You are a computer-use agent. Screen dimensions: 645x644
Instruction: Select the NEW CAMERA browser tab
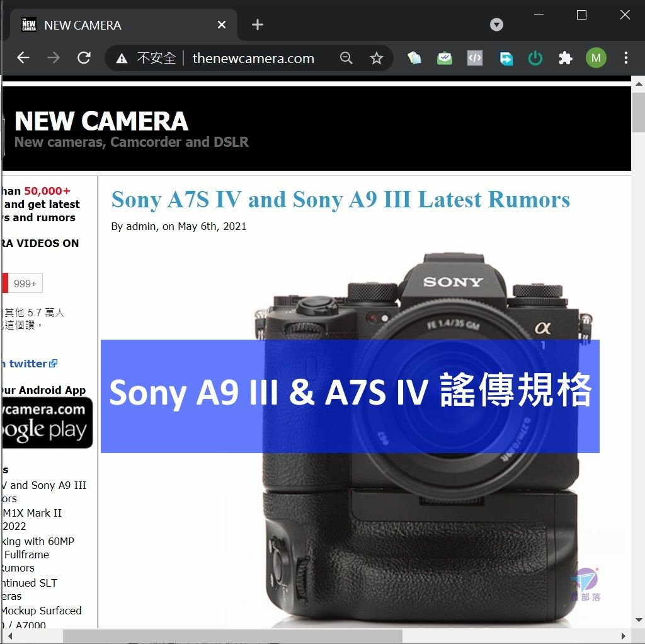point(123,25)
